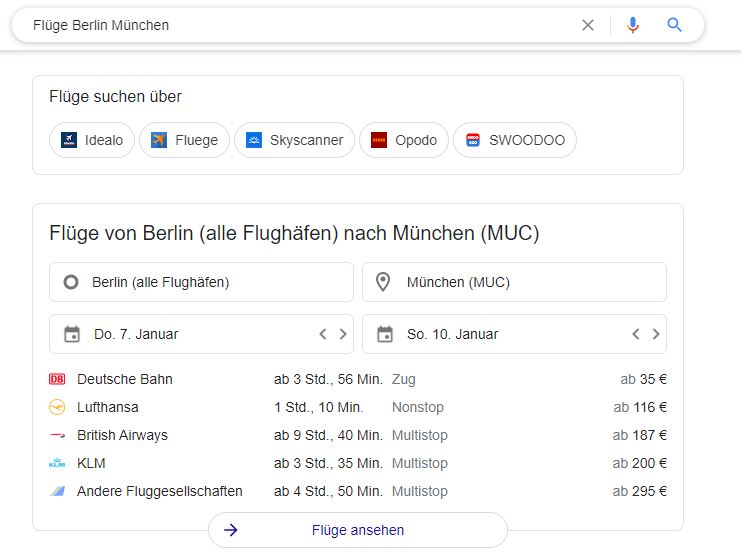The width and height of the screenshot is (741, 549).
Task: Click the Flüge suchen über heading
Action: (115, 96)
